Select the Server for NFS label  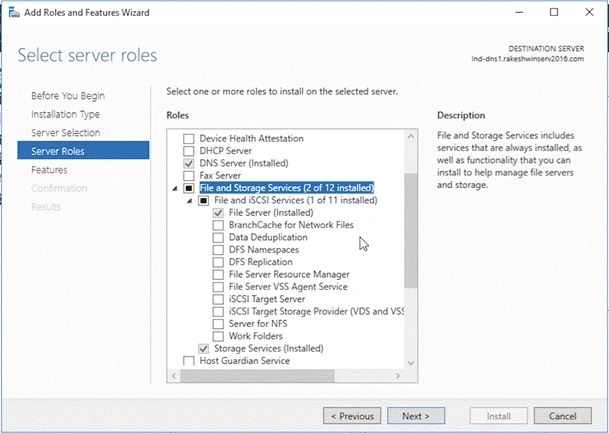pyautogui.click(x=258, y=324)
